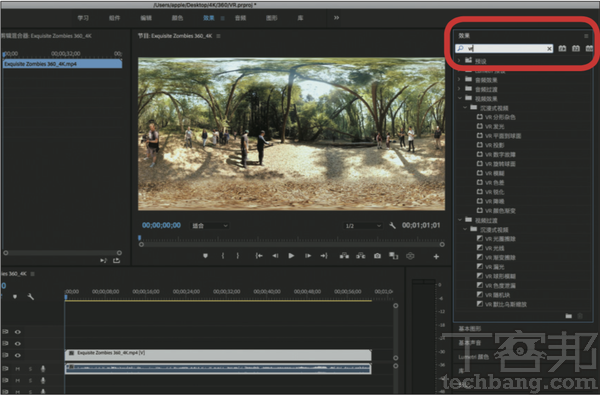600x395 pixels.
Task: Collapse the 视频效果 folder
Action: pos(459,98)
